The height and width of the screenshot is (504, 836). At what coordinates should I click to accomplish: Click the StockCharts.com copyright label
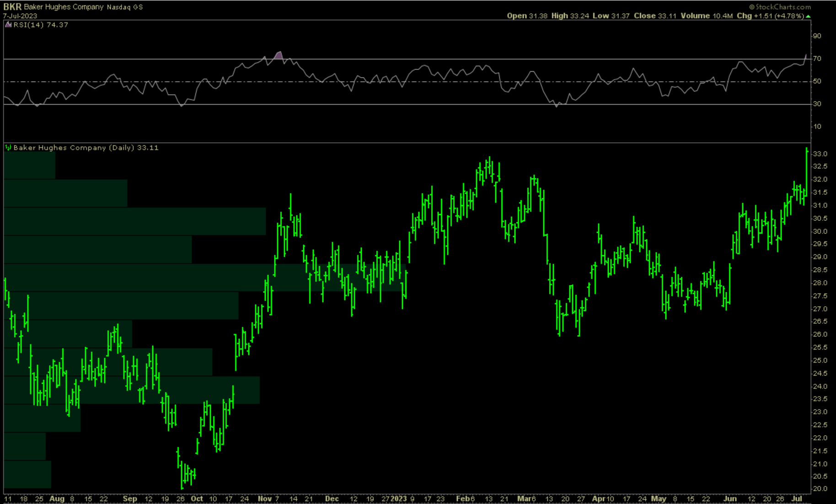coord(780,6)
